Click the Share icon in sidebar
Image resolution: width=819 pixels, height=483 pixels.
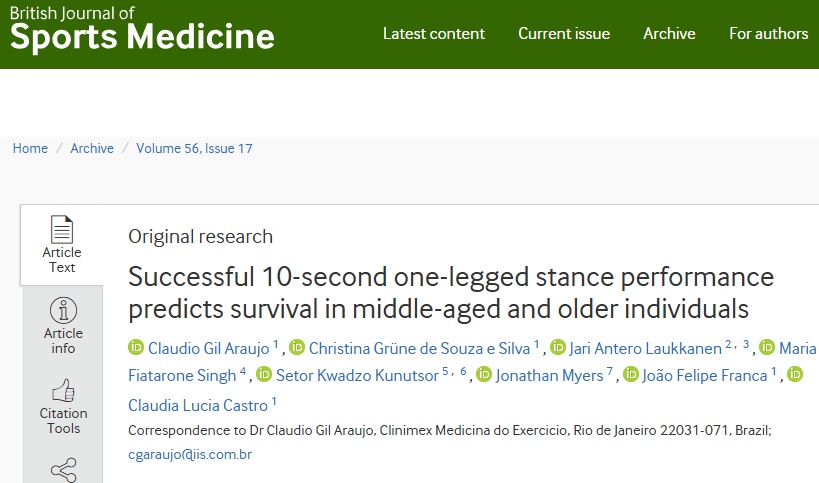pos(63,470)
